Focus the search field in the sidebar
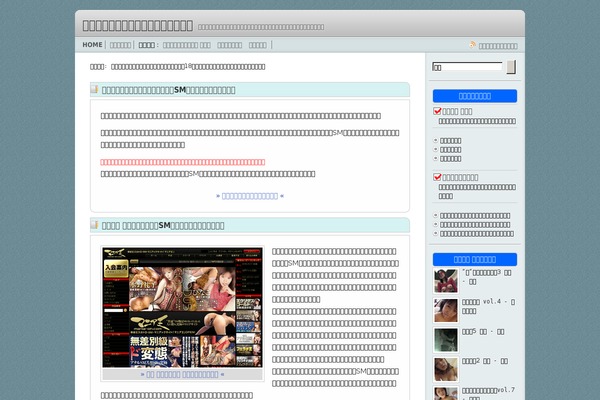 [x=467, y=67]
